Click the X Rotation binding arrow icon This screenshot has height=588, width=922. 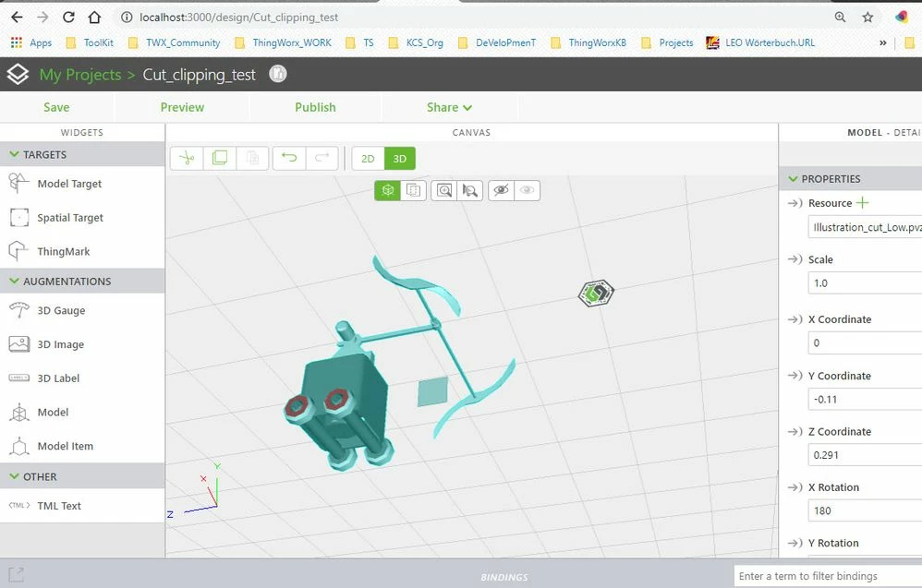pos(795,487)
